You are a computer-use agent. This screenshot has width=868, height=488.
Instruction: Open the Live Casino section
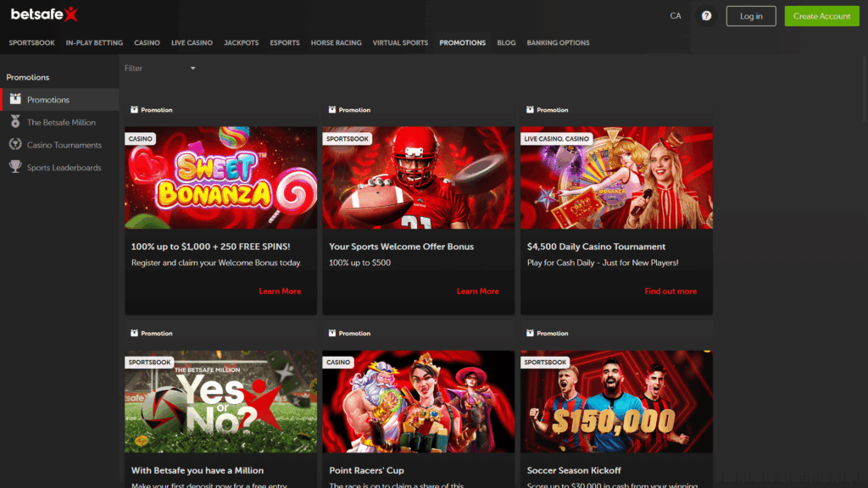tap(192, 42)
